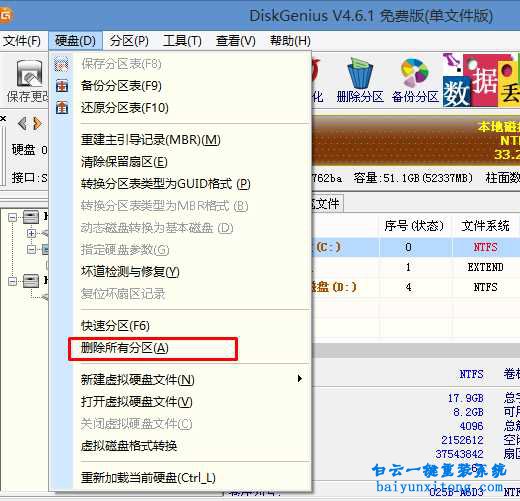This screenshot has width=520, height=501.
Task: Click the data recovery banner image
Action: pos(481,80)
